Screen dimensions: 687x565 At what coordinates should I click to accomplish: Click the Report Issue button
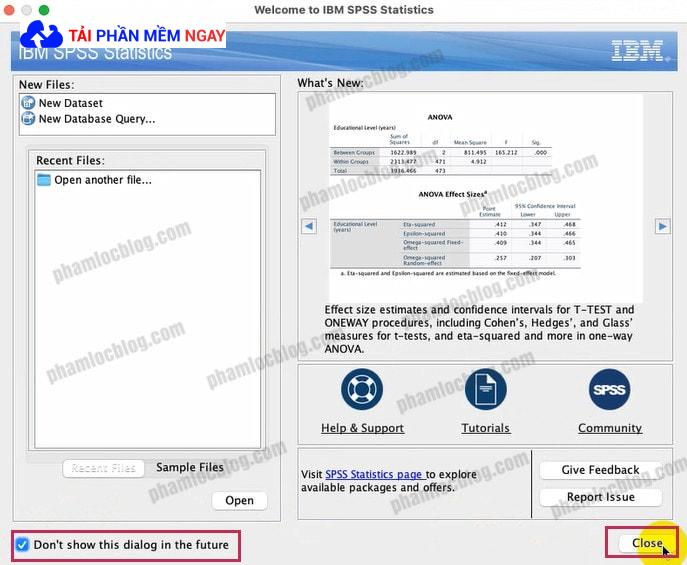coord(600,497)
